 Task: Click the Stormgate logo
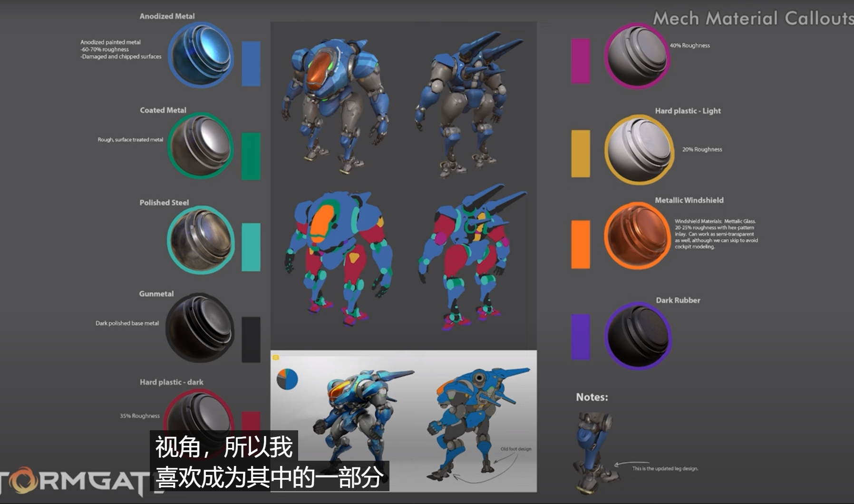pos(71,481)
